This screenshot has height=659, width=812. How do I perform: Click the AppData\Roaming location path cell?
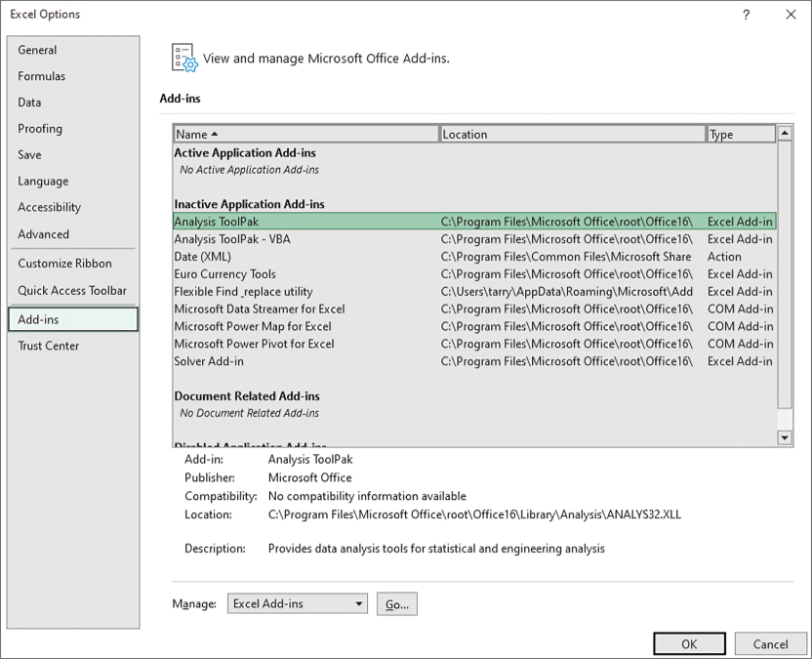point(566,292)
